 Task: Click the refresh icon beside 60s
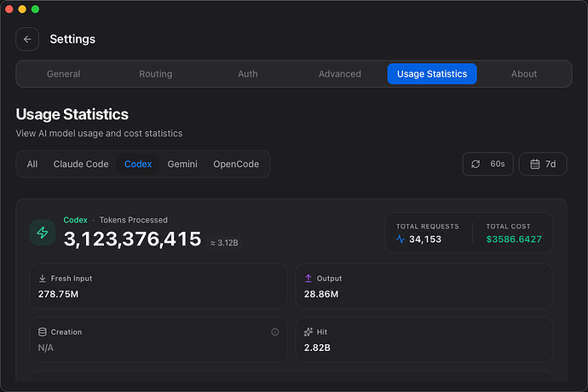(x=476, y=164)
